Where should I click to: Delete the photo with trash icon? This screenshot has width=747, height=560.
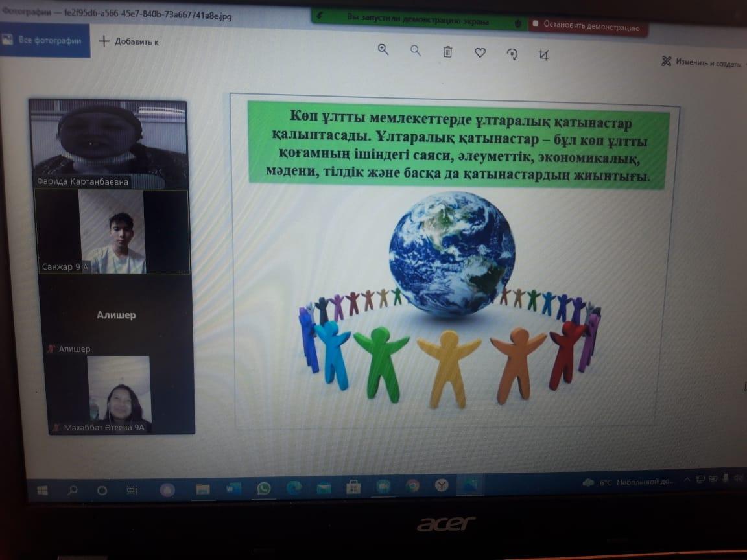[x=447, y=52]
